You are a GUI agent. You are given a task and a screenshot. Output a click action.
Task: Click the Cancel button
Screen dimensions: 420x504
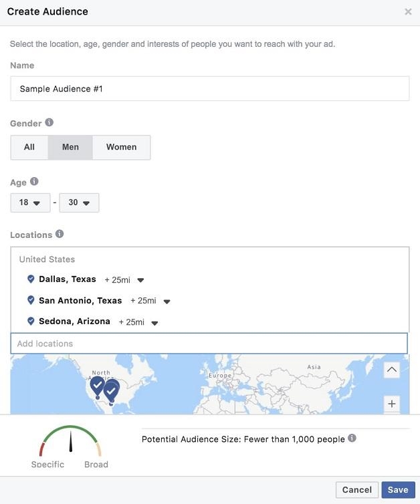[356, 490]
